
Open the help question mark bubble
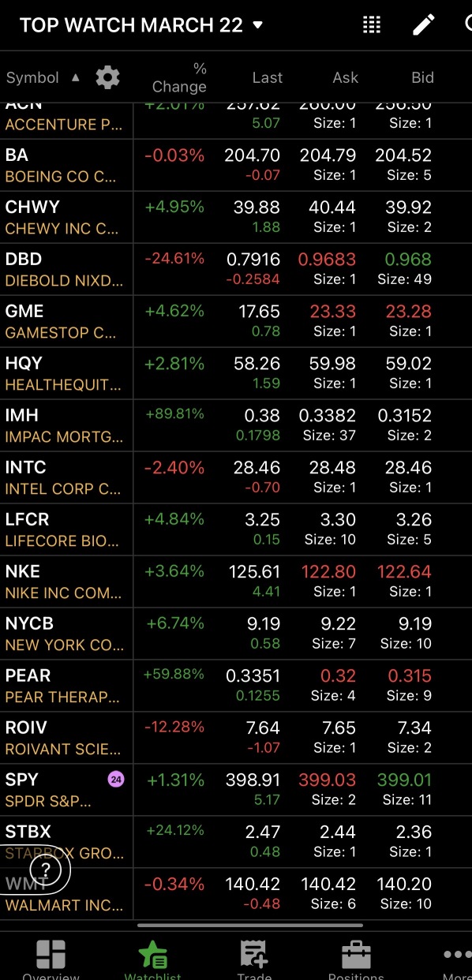coord(45,871)
